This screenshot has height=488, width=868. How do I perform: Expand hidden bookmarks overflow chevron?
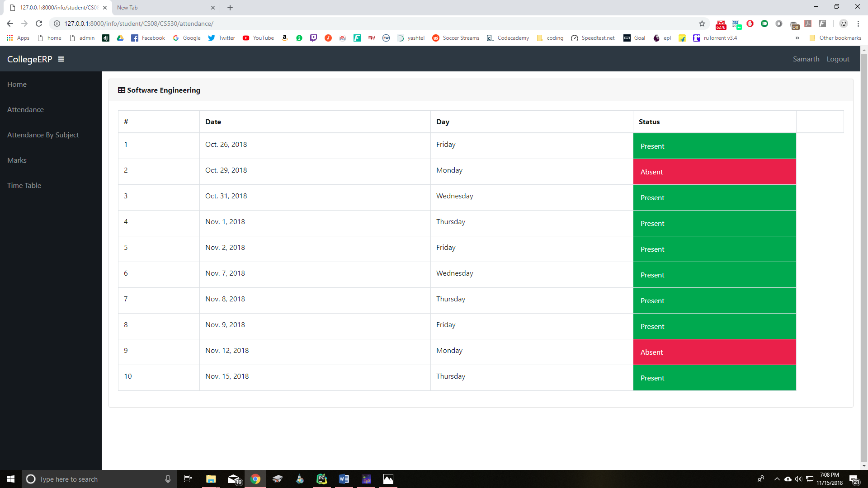click(797, 38)
